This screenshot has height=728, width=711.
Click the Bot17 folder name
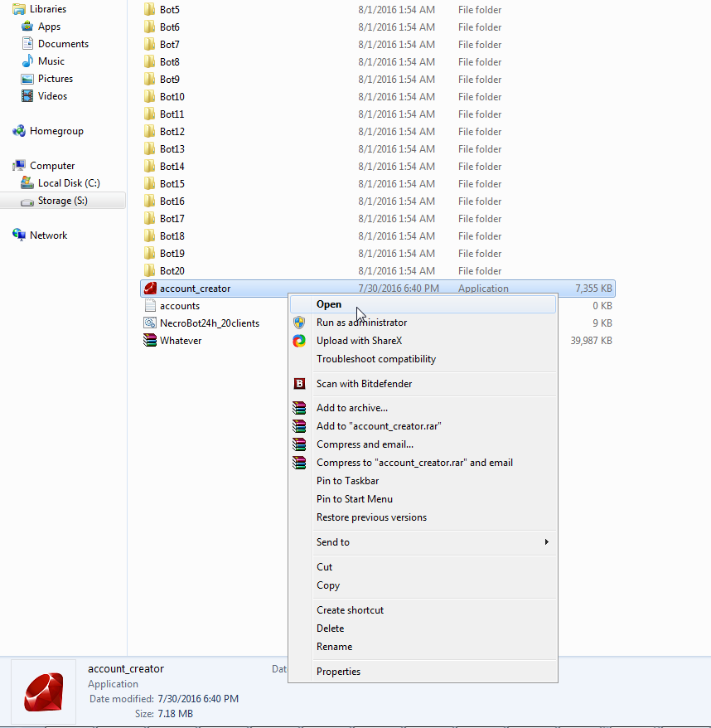[x=172, y=219]
